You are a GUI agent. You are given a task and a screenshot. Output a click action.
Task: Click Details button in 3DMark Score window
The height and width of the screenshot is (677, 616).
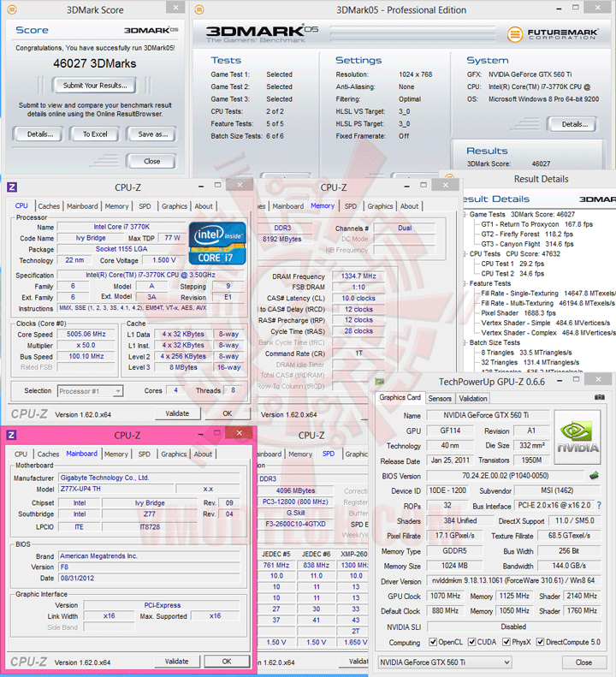point(39,134)
